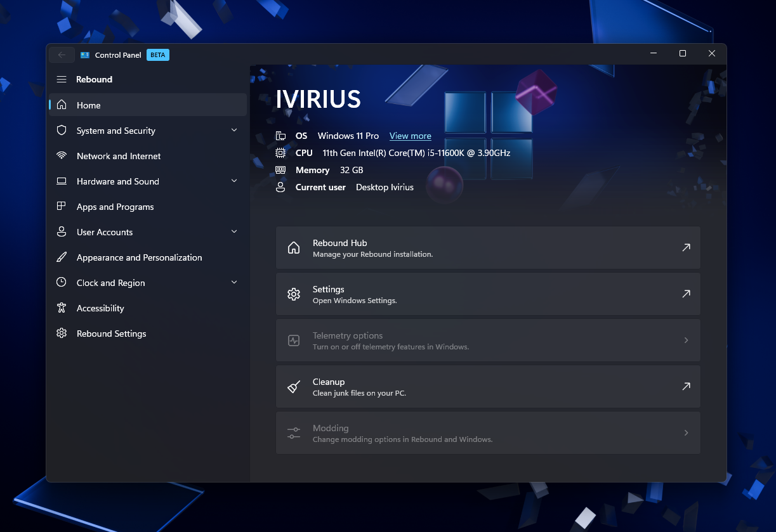This screenshot has height=532, width=776.
Task: Click the Settings card gear icon
Action: point(294,294)
